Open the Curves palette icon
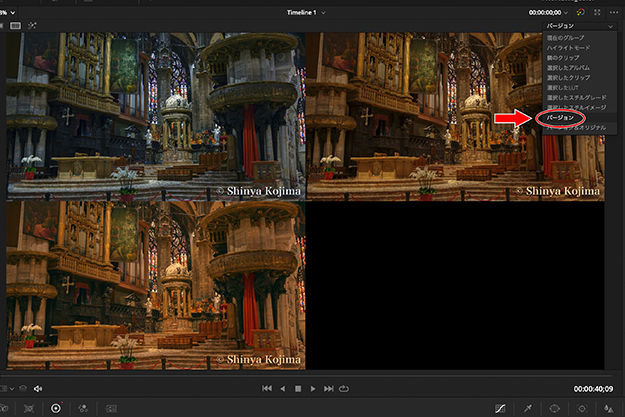Image resolution: width=625 pixels, height=417 pixels. pyautogui.click(x=500, y=409)
